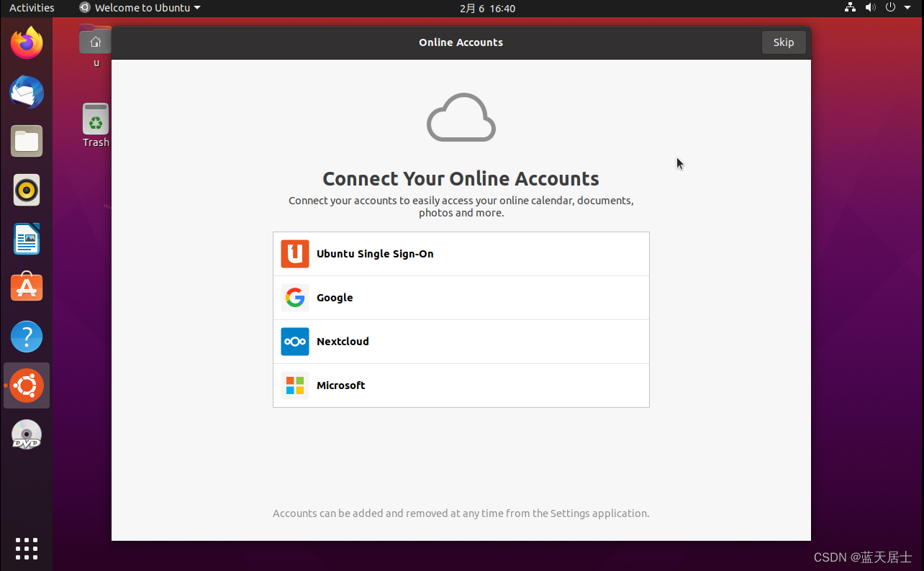Screen dimensions: 924x571
Task: Skip online accounts setup
Action: (x=783, y=42)
